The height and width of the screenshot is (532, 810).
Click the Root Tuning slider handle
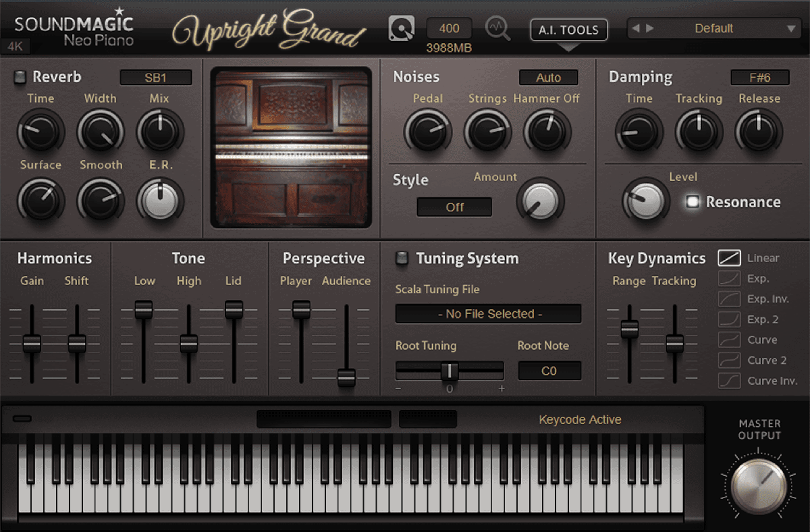[x=450, y=371]
